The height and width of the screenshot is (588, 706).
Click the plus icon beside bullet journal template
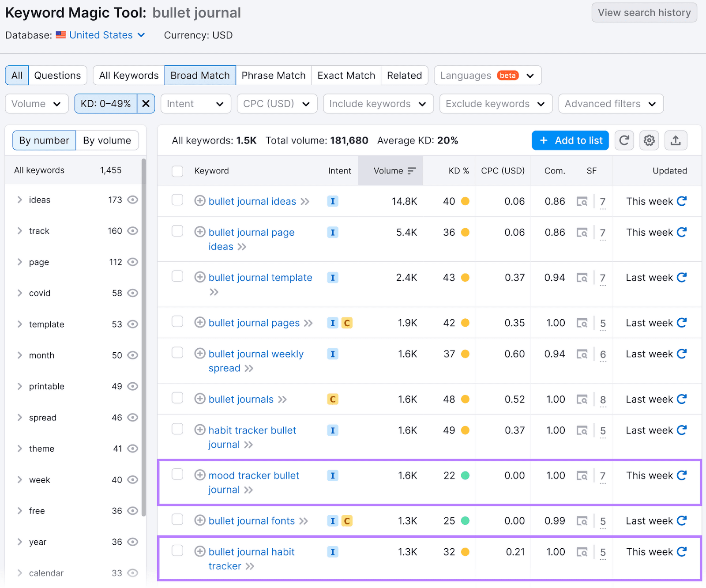point(199,277)
